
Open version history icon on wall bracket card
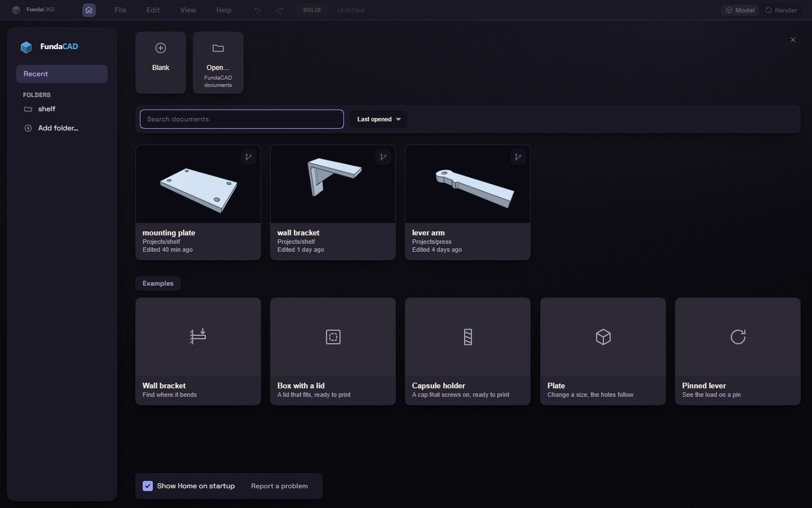coord(383,157)
